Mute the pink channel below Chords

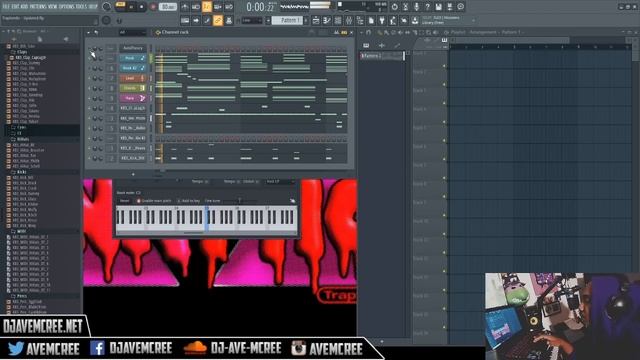click(90, 98)
